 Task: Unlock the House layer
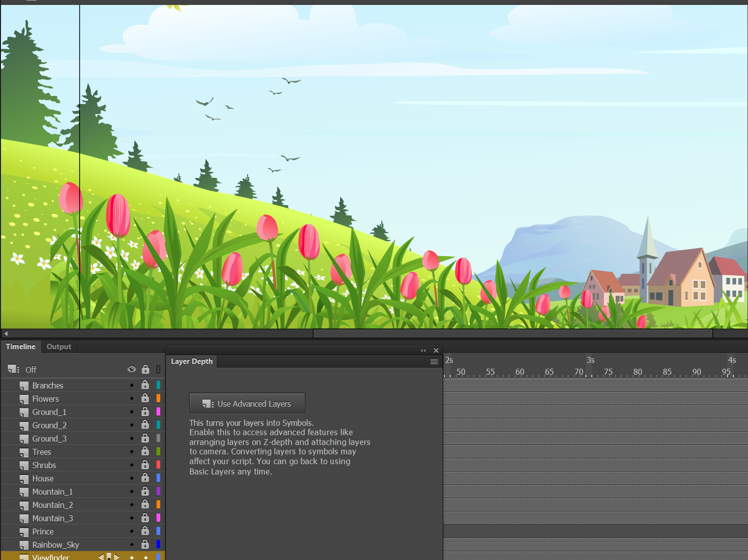[x=145, y=477]
